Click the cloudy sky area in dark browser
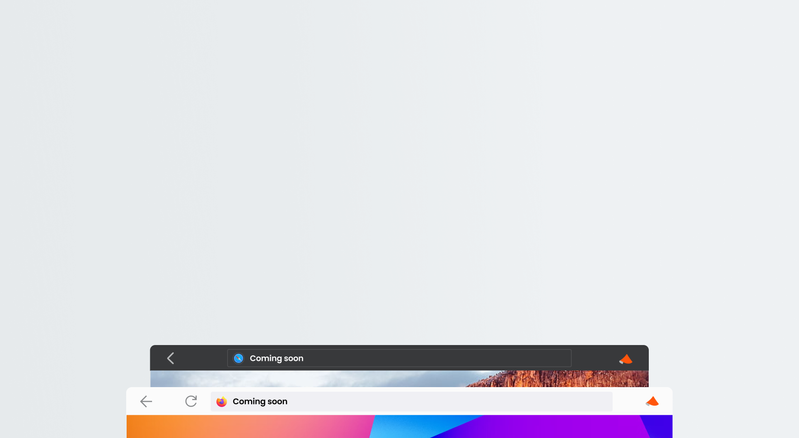Screen dimensions: 799x438 [300, 379]
